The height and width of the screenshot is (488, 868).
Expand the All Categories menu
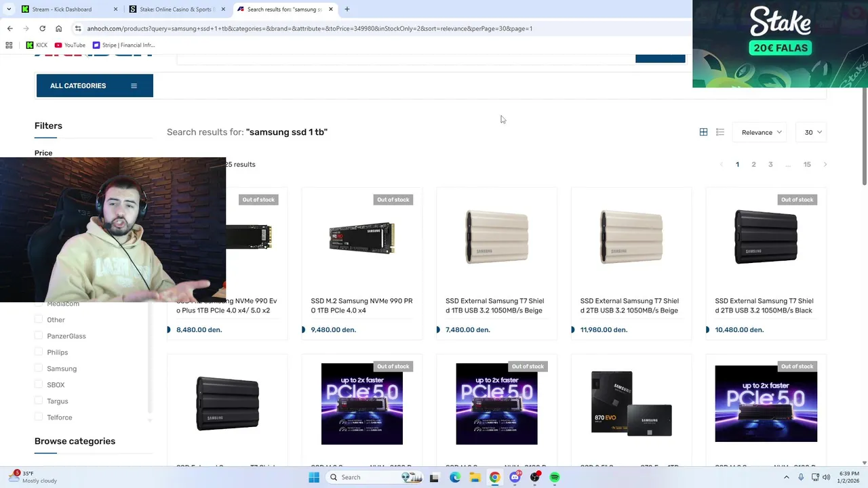click(x=95, y=85)
